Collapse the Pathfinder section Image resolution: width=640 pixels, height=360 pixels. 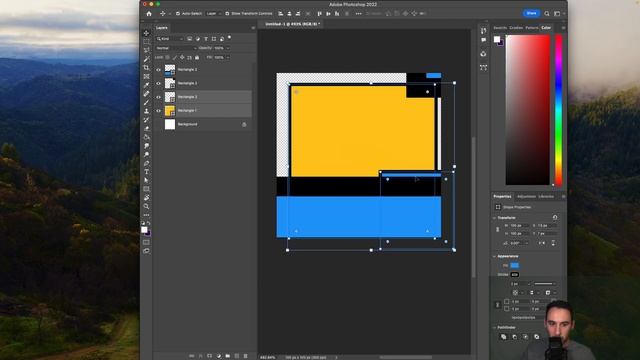(494, 327)
